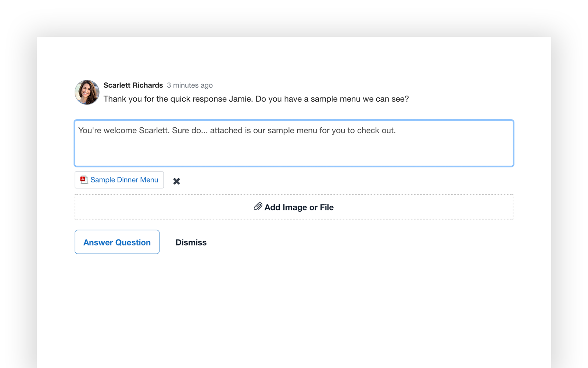Dismiss the question
Image resolution: width=588 pixels, height=368 pixels.
pos(191,243)
